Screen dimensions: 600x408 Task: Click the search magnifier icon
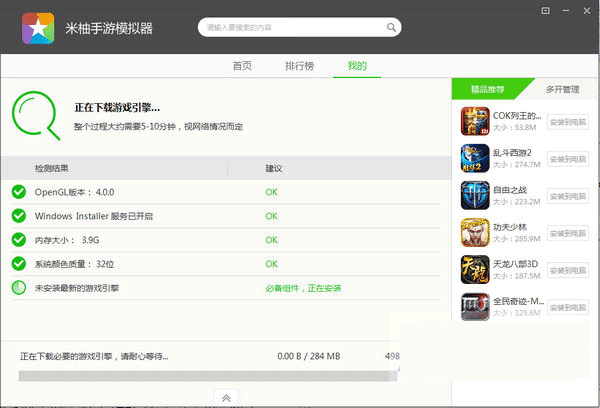[x=391, y=27]
